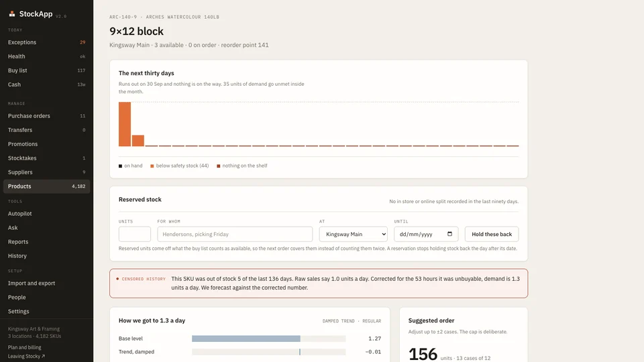The width and height of the screenshot is (644, 362).
Task: Select Products in the sidebar
Action: 46,186
